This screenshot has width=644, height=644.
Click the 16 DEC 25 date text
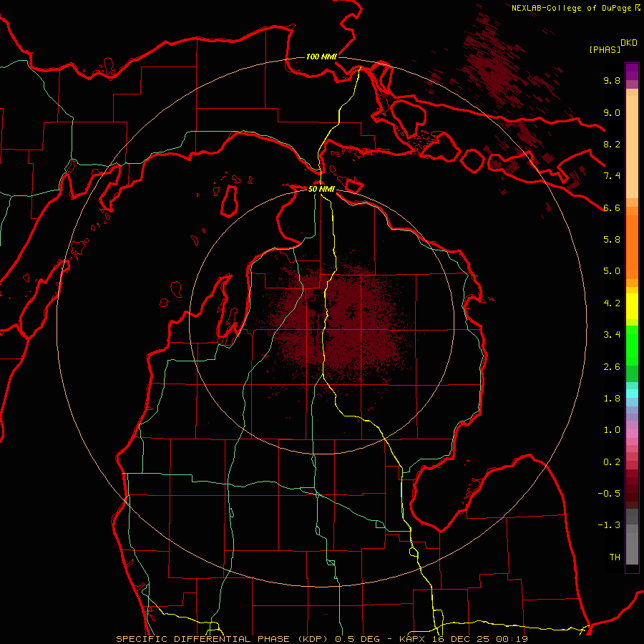[460, 639]
